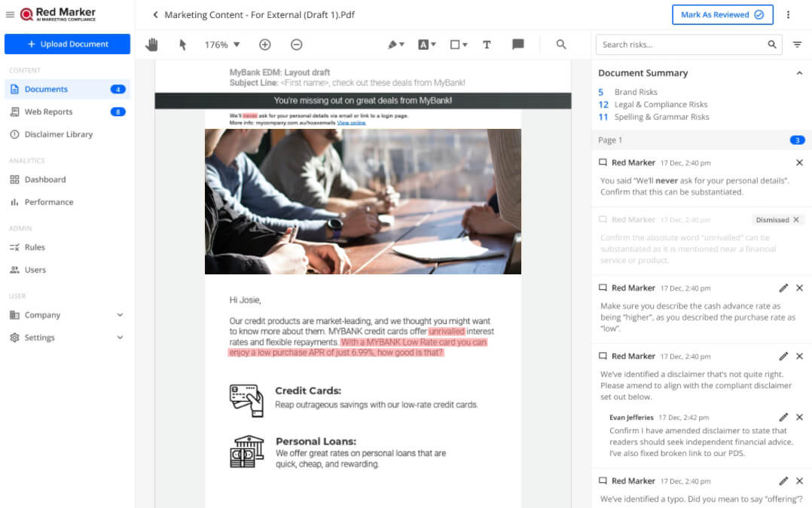Open Documents in sidebar
Viewport: 812px width, 508px height.
tap(67, 89)
